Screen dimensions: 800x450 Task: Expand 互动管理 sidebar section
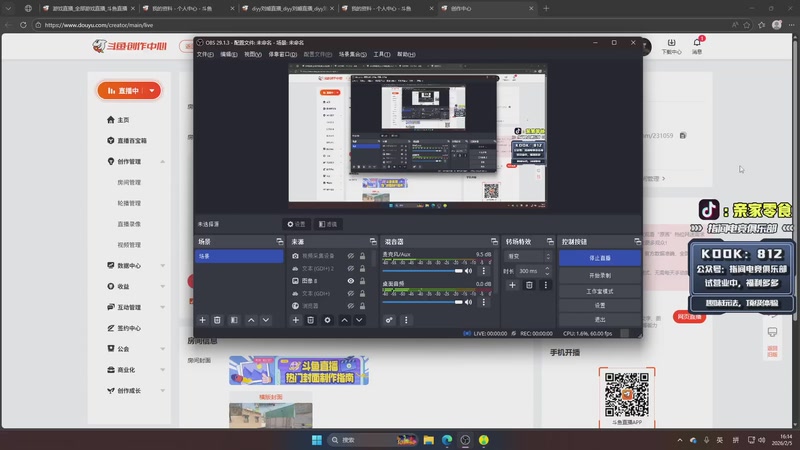click(x=163, y=308)
